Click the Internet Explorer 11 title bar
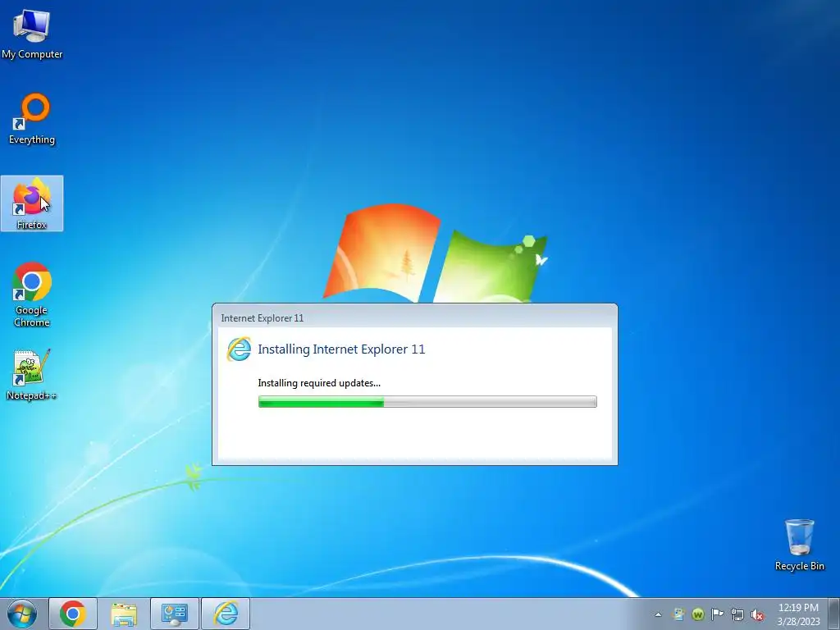Viewport: 840px width, 630px height. pyautogui.click(x=414, y=317)
